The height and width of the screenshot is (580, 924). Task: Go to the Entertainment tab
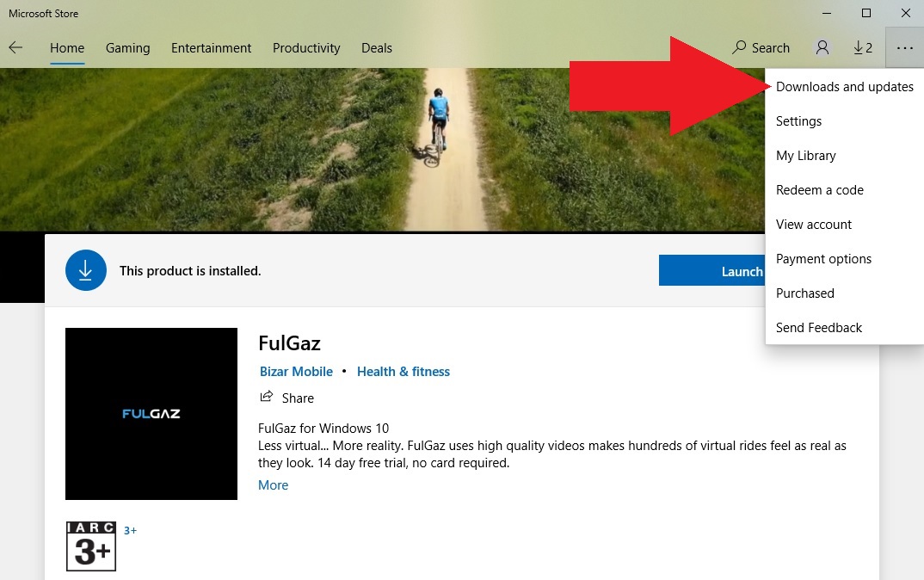(211, 48)
